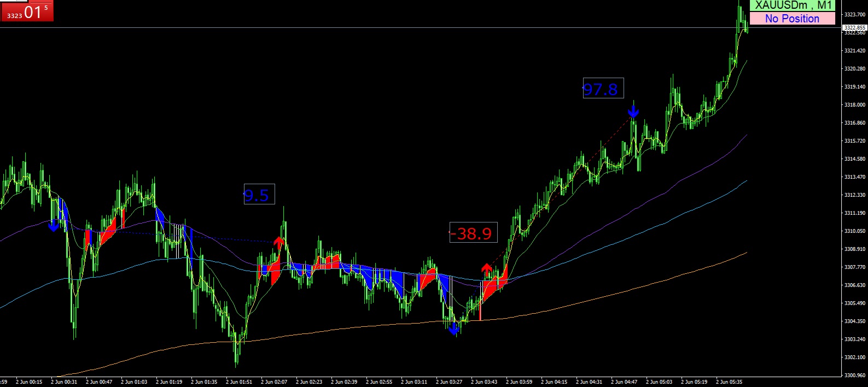Viewport: 868px width, 387px height.
Task: Click the blue down arrow near 2 Jun 00:31
Action: pyautogui.click(x=54, y=225)
